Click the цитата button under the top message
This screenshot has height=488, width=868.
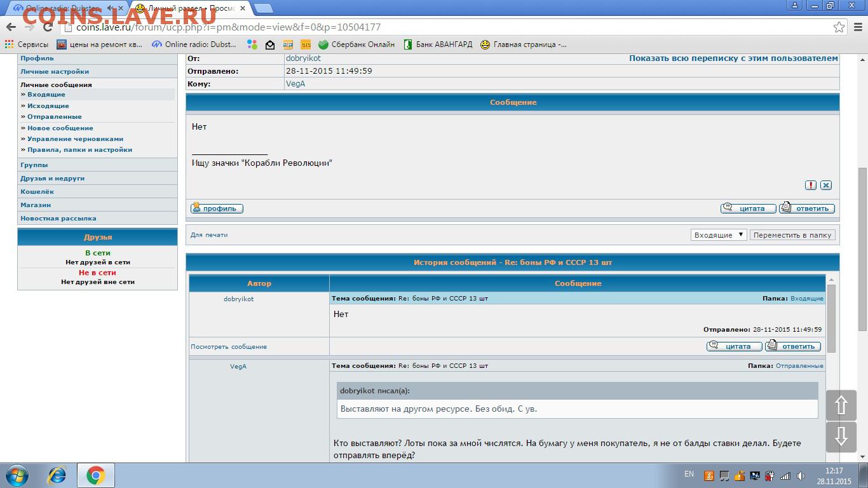pyautogui.click(x=748, y=208)
